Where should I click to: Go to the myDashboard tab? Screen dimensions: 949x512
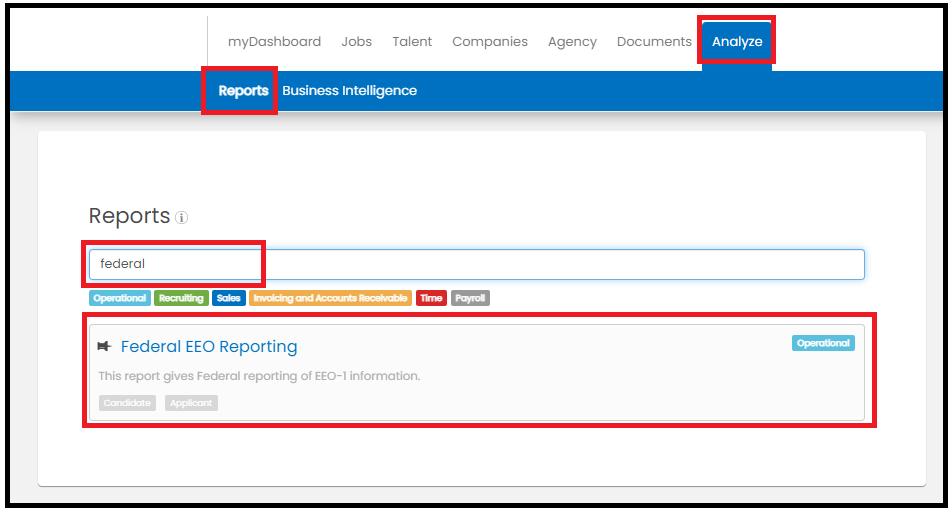(x=274, y=42)
